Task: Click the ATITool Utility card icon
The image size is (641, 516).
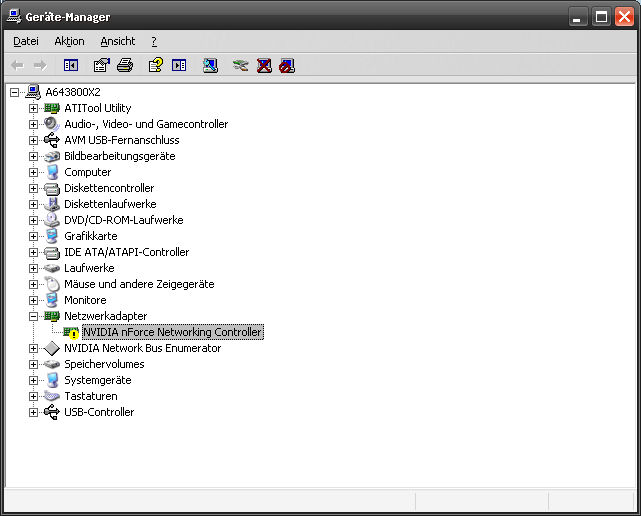Action: [52, 108]
